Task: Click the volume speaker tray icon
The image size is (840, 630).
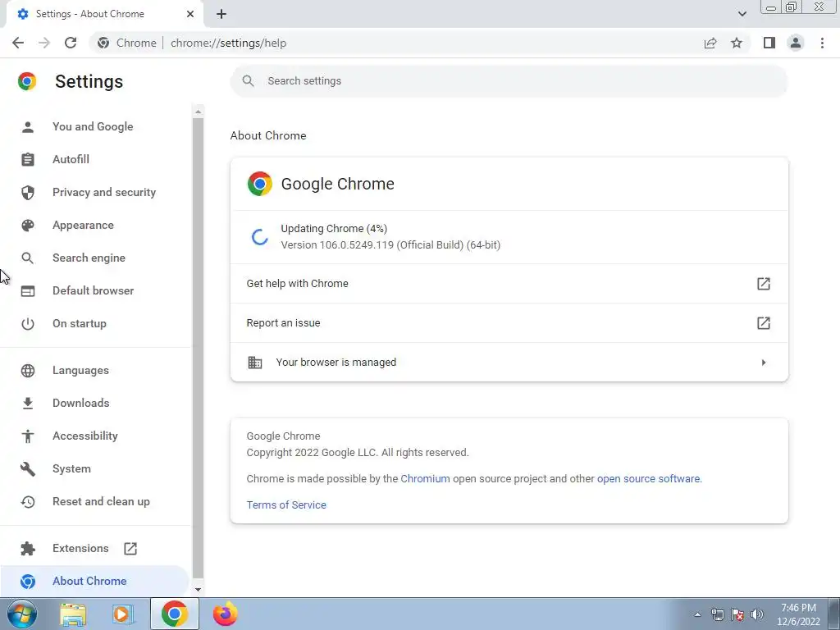Action: pos(757,614)
